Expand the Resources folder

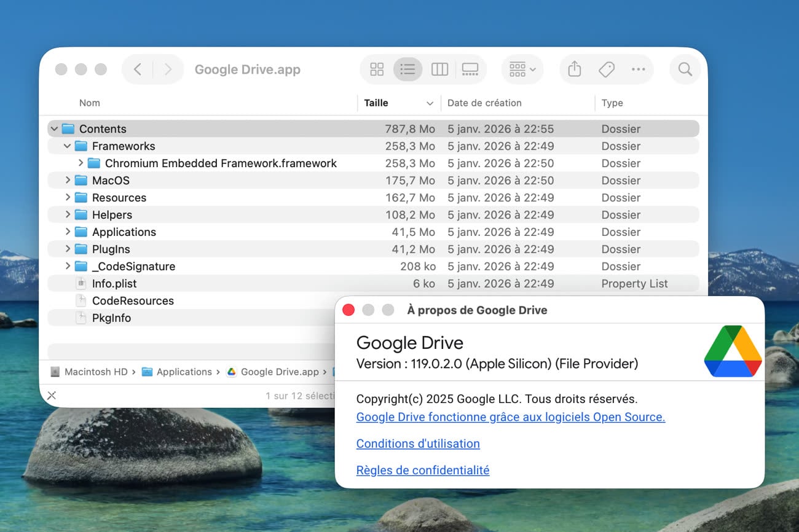tap(68, 197)
